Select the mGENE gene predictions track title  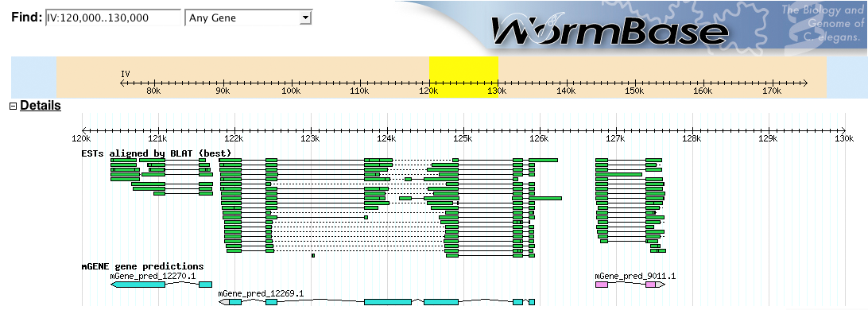point(142,266)
